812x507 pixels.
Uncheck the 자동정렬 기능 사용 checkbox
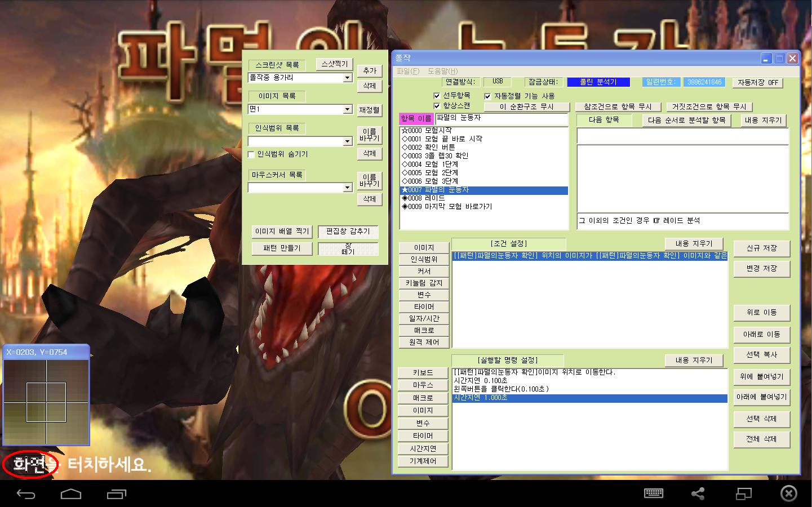click(487, 96)
